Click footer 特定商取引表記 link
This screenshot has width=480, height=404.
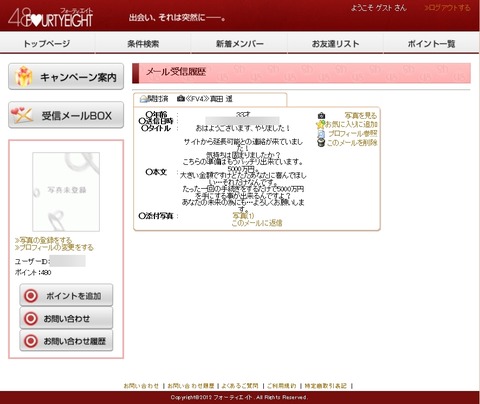tap(326, 386)
